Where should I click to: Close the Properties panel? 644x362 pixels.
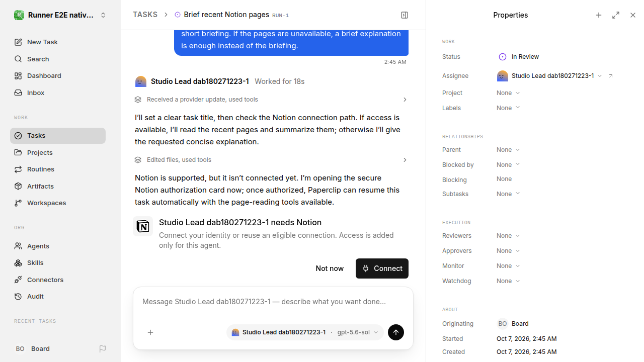633,15
